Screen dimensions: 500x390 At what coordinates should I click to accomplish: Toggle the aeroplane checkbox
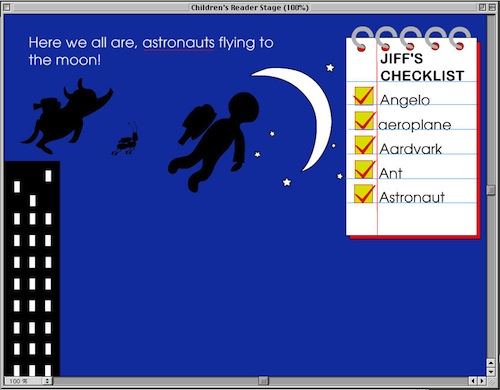coord(364,120)
